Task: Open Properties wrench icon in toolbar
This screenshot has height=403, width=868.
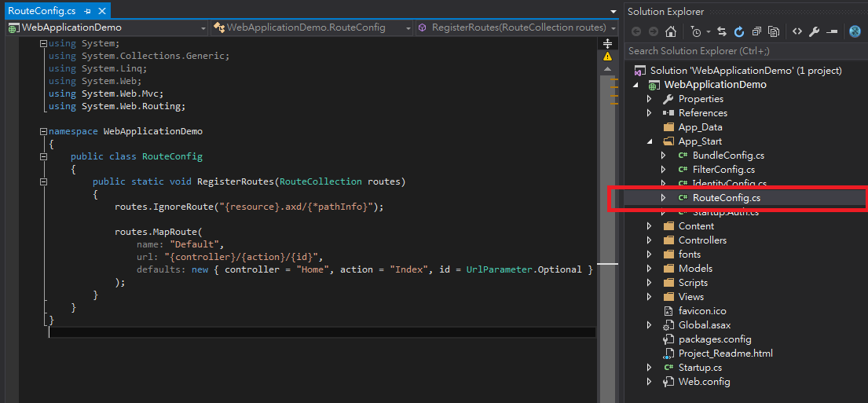Action: tap(814, 31)
